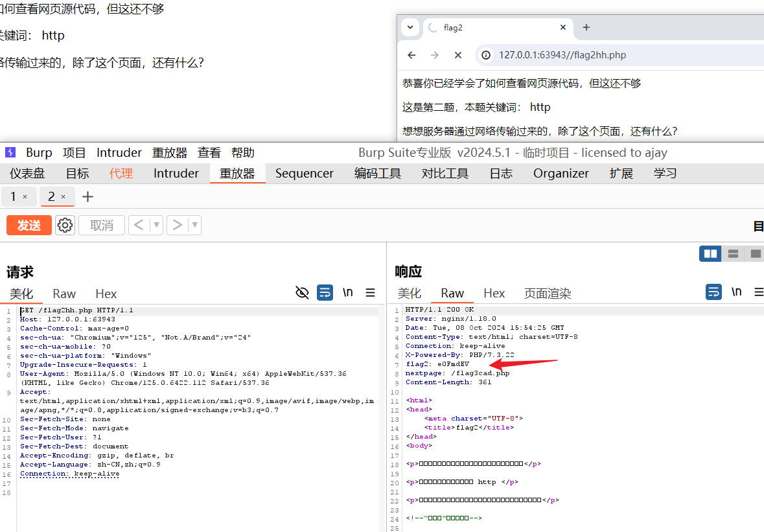This screenshot has height=532, width=764.
Task: Toggle hidden-content eye icon in request panel
Action: [302, 293]
